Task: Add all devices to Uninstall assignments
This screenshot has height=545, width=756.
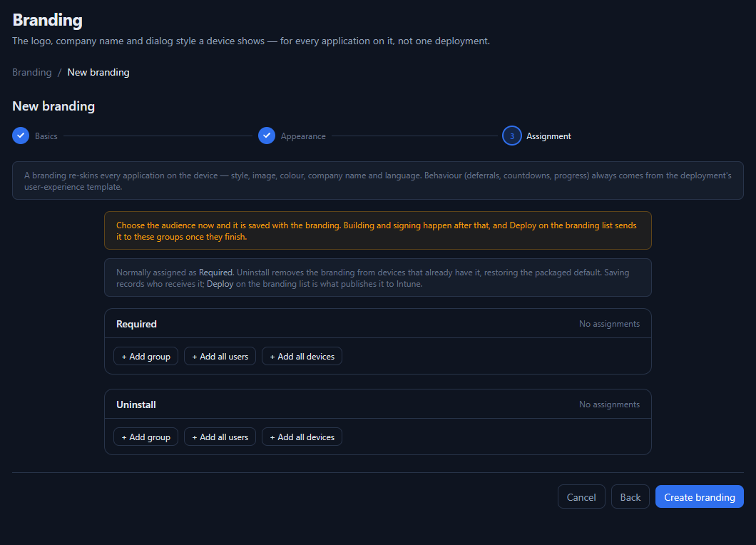Action: click(302, 437)
